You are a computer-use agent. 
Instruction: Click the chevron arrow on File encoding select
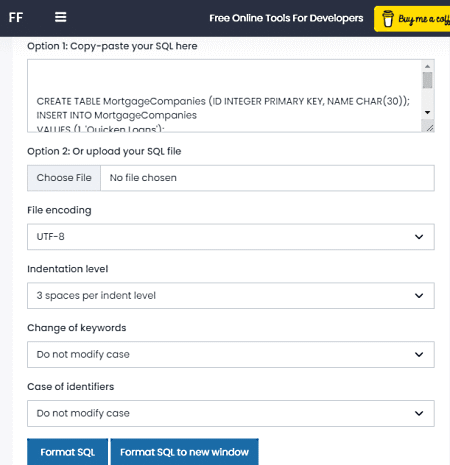(x=419, y=237)
